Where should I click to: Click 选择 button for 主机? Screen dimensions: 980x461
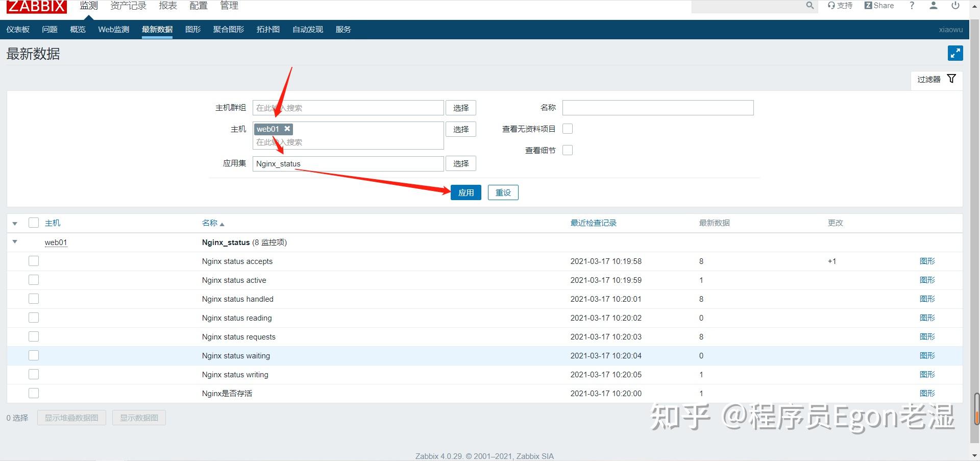click(461, 129)
